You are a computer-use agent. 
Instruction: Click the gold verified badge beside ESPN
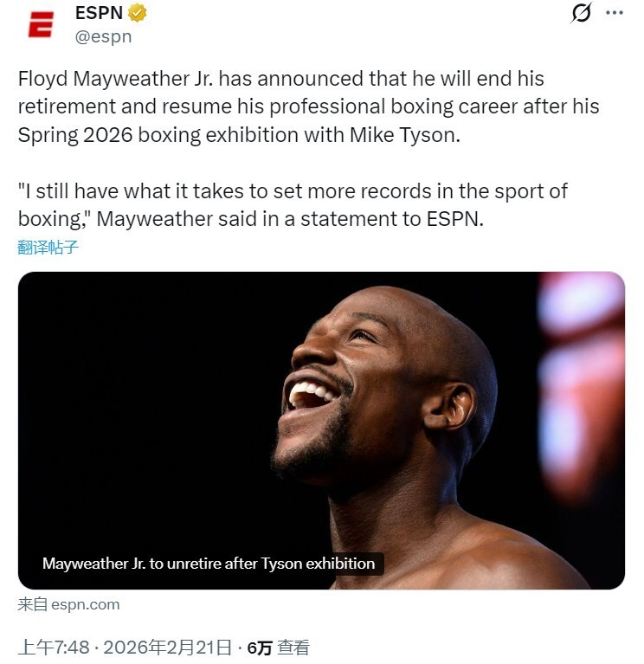tap(138, 13)
